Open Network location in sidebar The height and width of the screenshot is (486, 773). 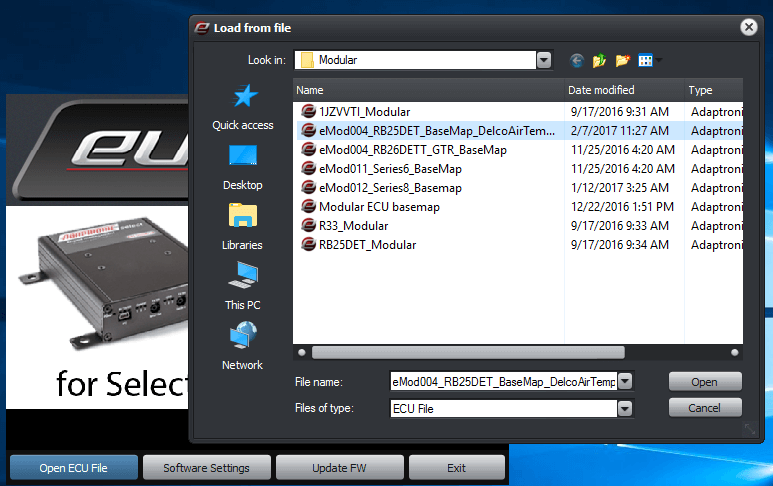pos(243,347)
